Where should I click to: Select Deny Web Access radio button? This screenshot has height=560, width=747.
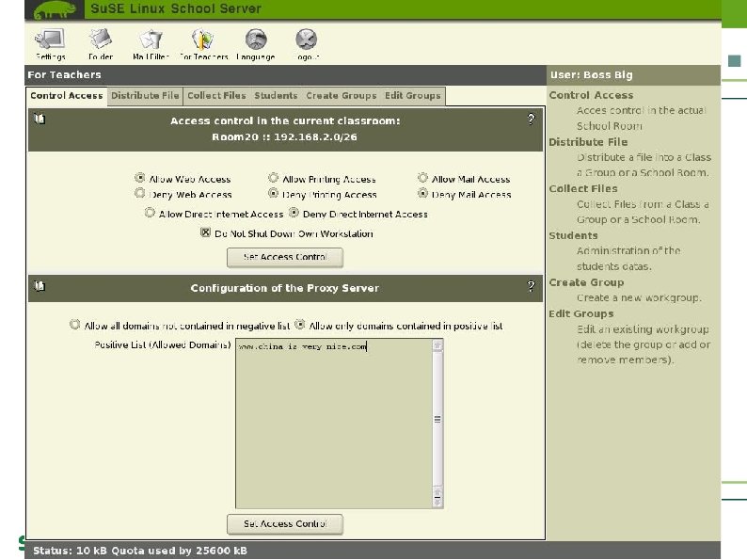(139, 193)
